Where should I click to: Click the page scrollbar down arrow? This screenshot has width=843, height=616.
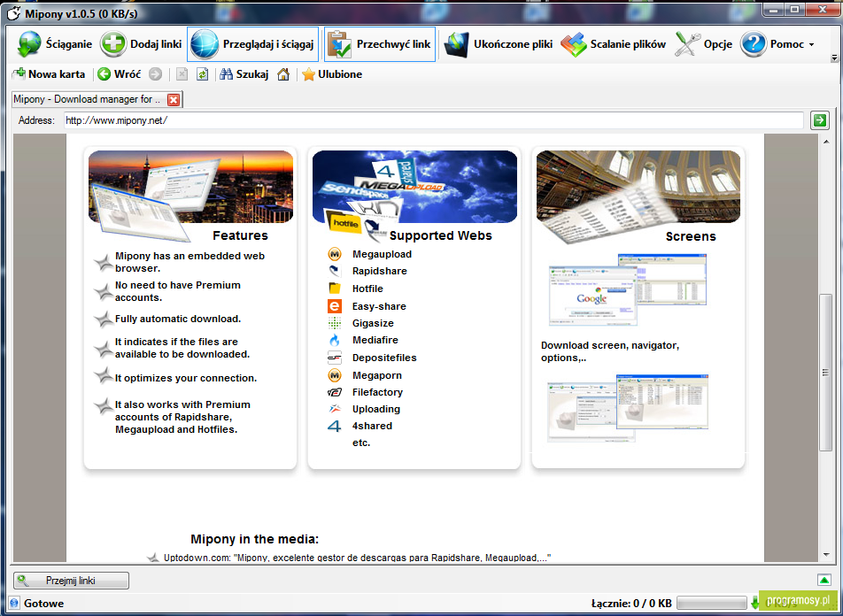coord(826,554)
